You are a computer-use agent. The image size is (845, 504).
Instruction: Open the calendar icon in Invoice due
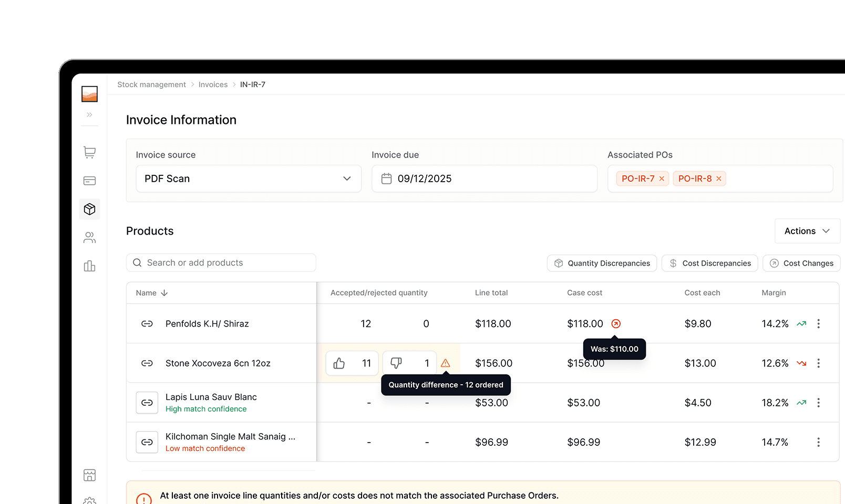click(386, 178)
